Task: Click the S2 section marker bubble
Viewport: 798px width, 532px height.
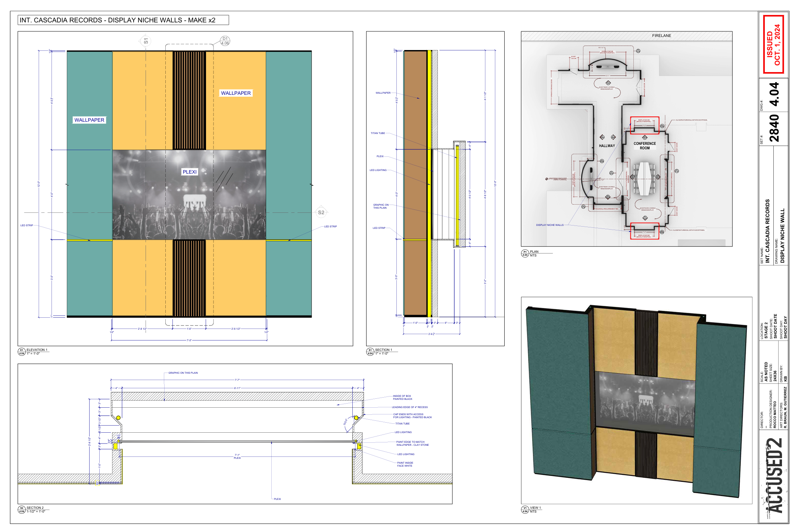Action: 321,212
